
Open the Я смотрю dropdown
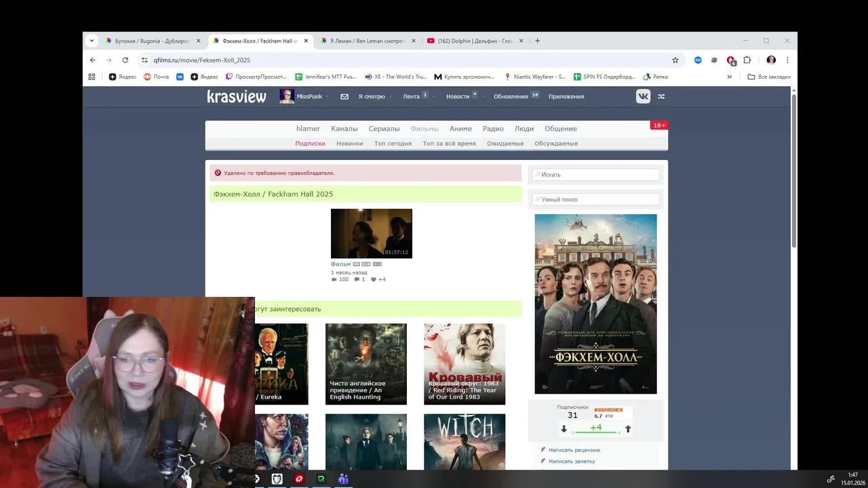(x=374, y=96)
